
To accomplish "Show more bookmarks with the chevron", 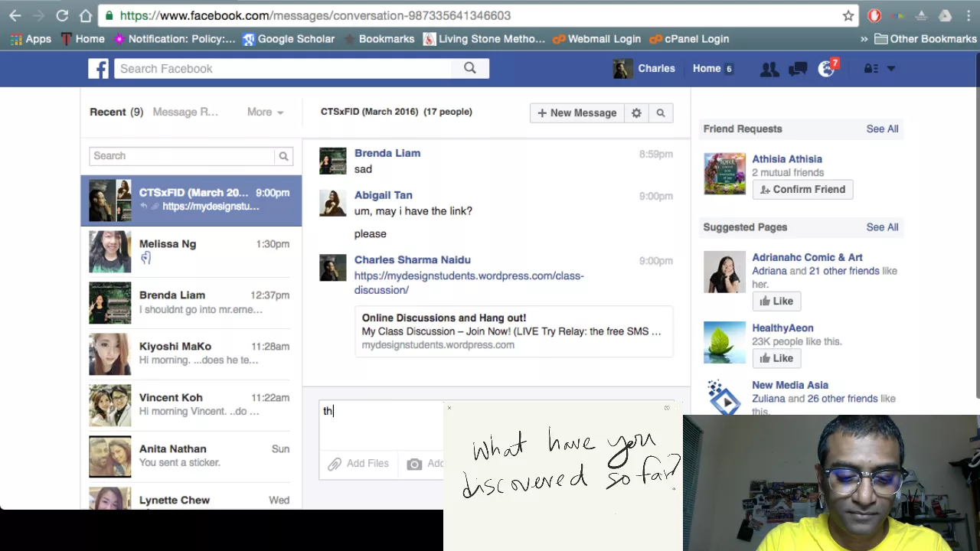I will coord(864,39).
